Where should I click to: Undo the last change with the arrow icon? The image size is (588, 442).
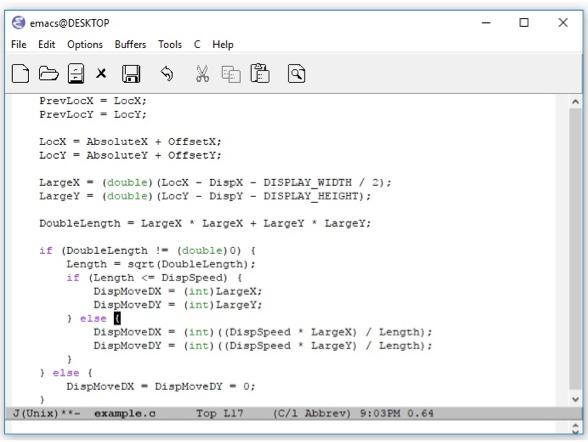click(167, 73)
